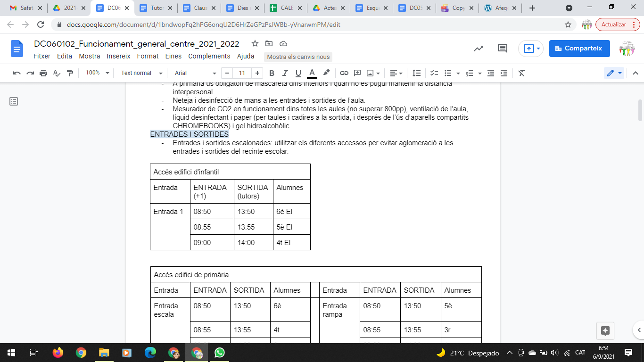Screen dimensions: 644x362
Task: Open the Text normal style dropdown
Action: 141,73
